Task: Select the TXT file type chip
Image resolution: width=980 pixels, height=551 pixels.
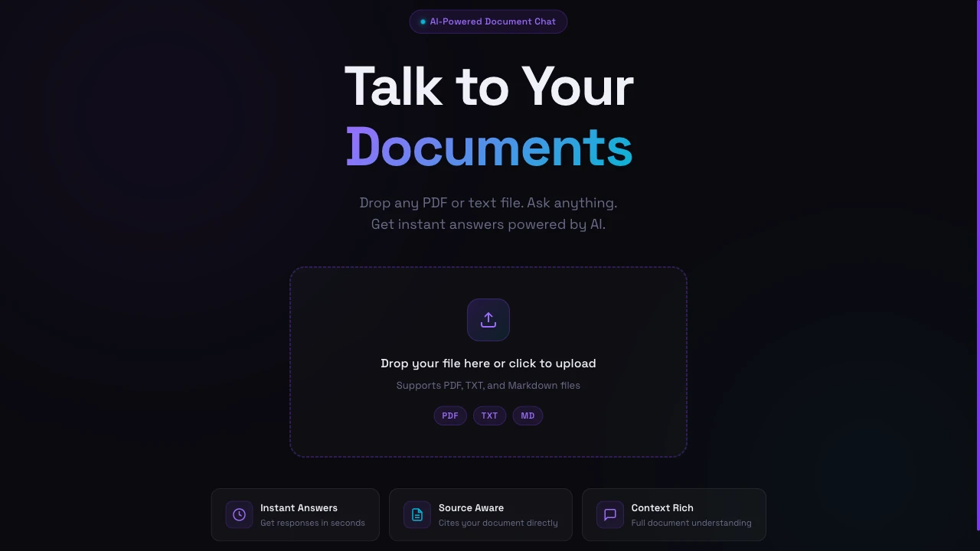Action: coord(489,416)
